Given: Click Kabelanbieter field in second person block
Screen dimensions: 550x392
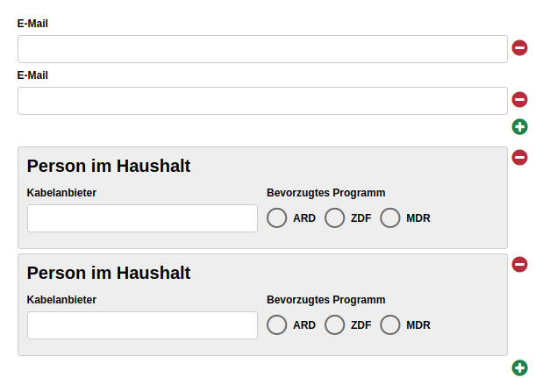Looking at the screenshot, I should pyautogui.click(x=142, y=325).
